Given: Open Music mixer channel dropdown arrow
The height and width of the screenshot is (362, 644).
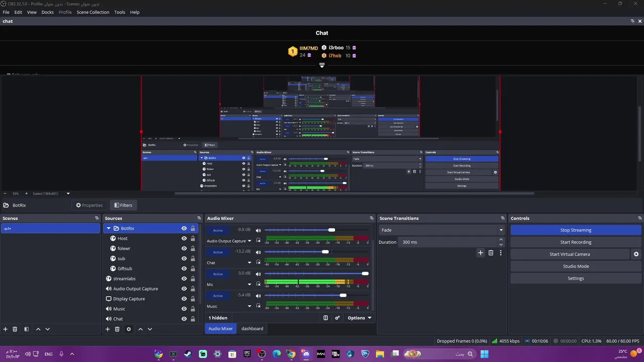Looking at the screenshot, I should [x=249, y=306].
